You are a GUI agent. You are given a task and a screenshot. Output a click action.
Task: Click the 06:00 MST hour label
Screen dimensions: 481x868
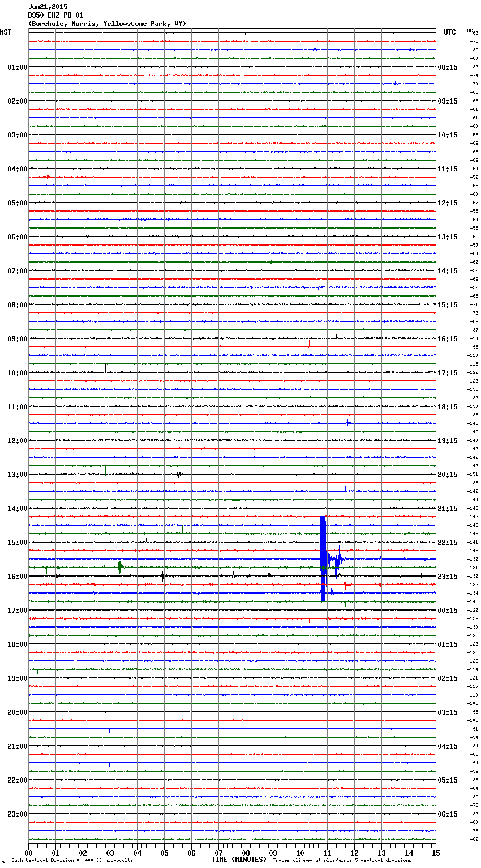tap(18, 237)
